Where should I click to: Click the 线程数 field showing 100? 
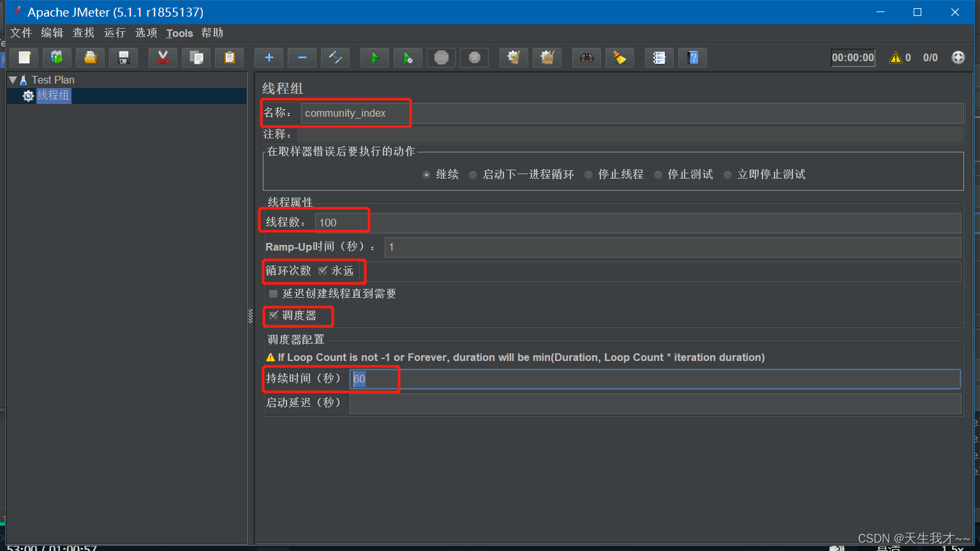coord(638,223)
